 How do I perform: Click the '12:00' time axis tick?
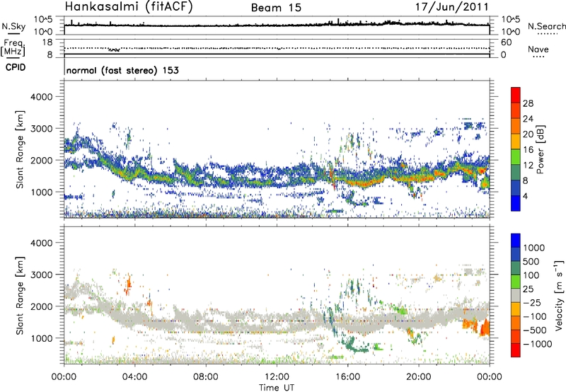[x=277, y=377]
